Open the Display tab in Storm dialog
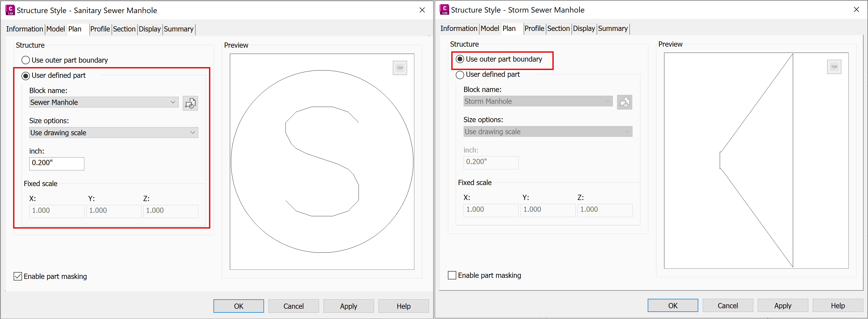 584,28
